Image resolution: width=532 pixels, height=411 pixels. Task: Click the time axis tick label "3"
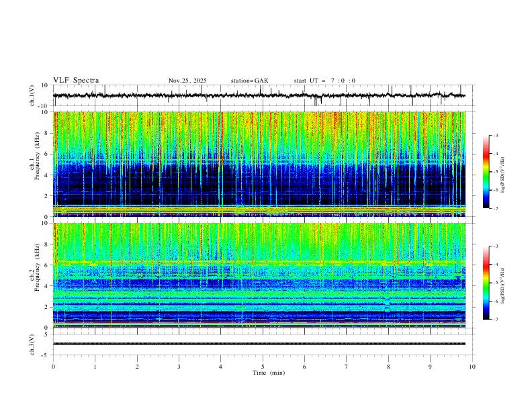pos(179,367)
